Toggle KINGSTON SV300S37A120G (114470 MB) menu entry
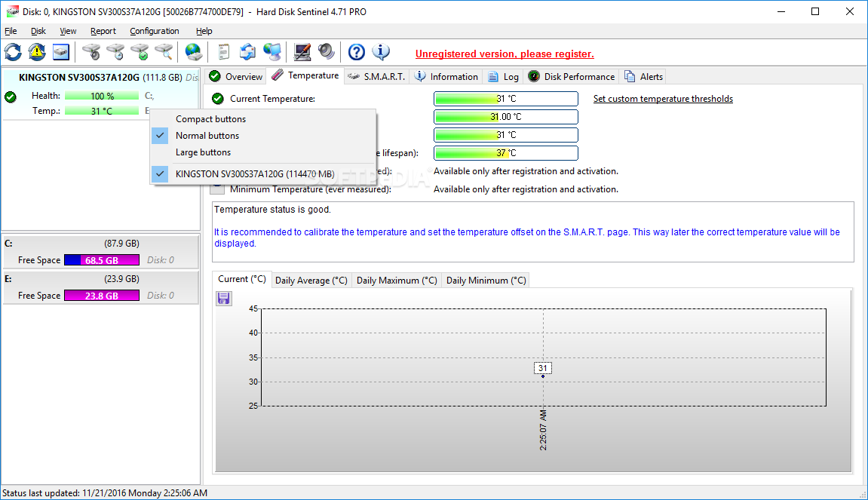The height and width of the screenshot is (500, 868). click(263, 174)
